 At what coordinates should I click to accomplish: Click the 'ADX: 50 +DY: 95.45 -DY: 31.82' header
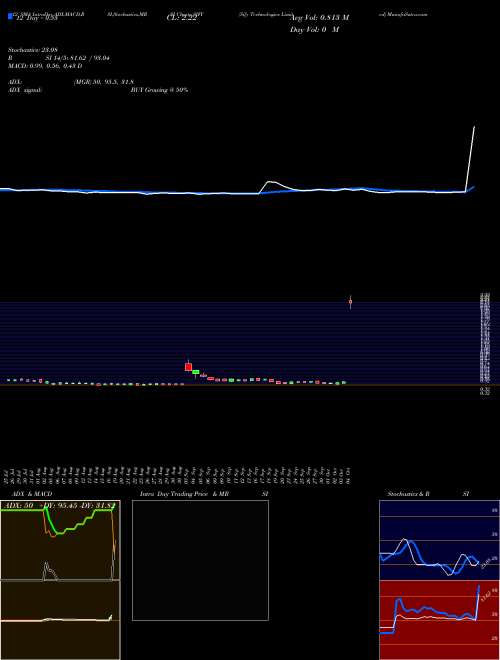[x=59, y=505]
